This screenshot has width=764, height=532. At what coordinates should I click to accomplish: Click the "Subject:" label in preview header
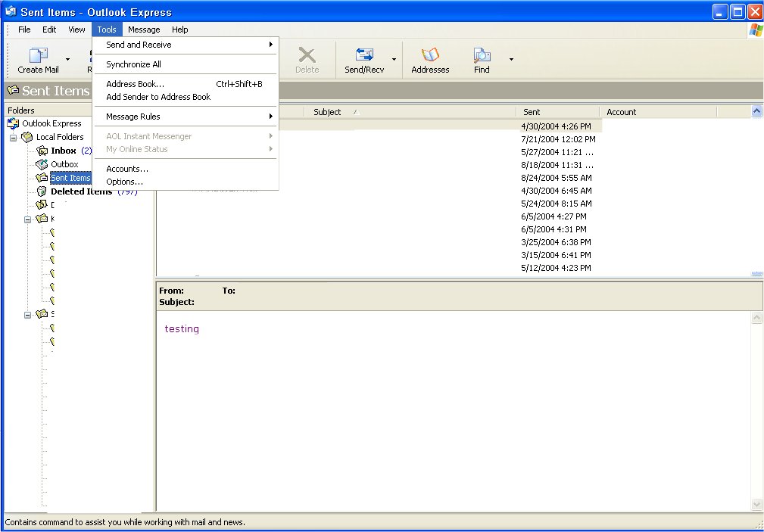(x=177, y=302)
